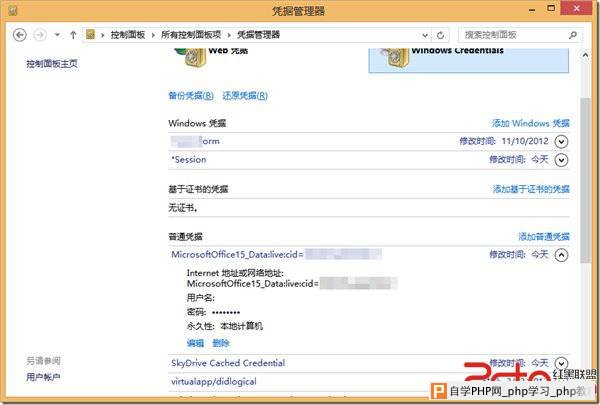Select 所有控制面板项 in the breadcrumb path

pos(191,35)
